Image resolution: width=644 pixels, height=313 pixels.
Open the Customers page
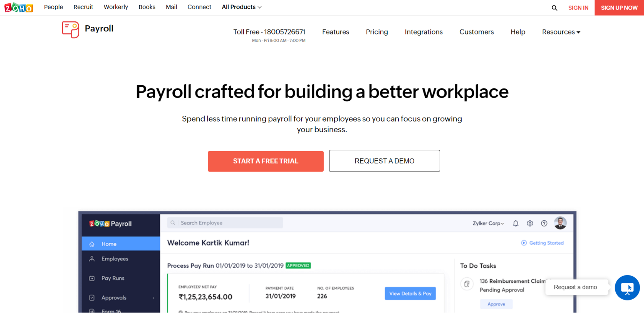click(477, 32)
